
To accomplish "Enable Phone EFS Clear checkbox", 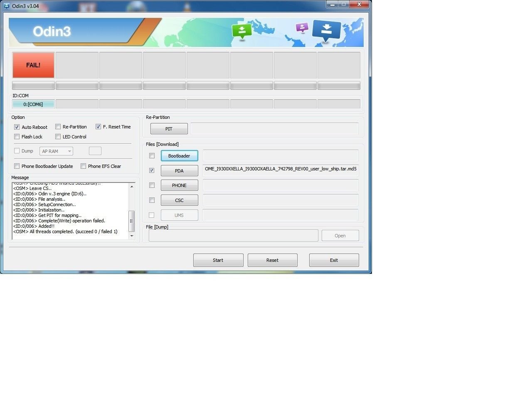I will pyautogui.click(x=84, y=166).
